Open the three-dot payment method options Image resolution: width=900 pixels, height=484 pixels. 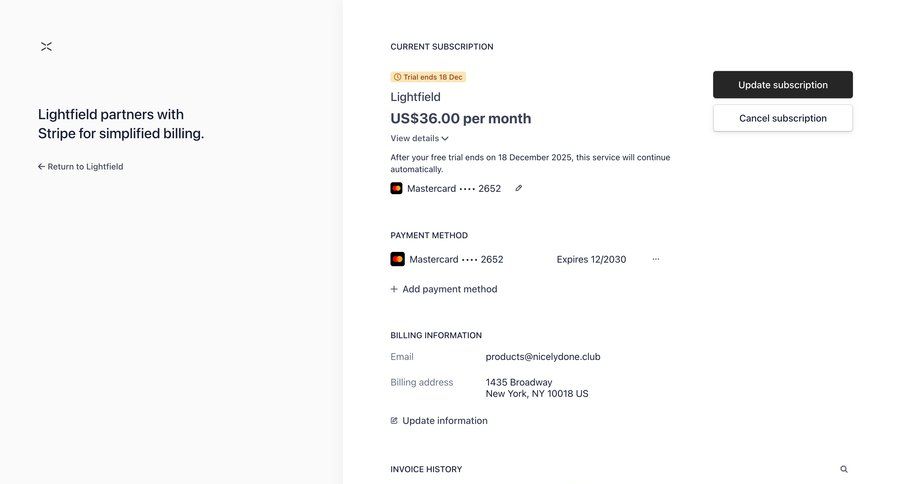point(656,259)
